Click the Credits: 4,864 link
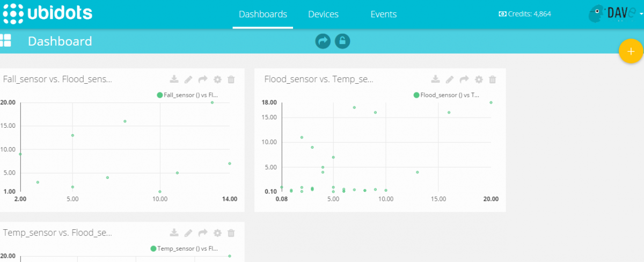644x262 pixels. click(525, 14)
